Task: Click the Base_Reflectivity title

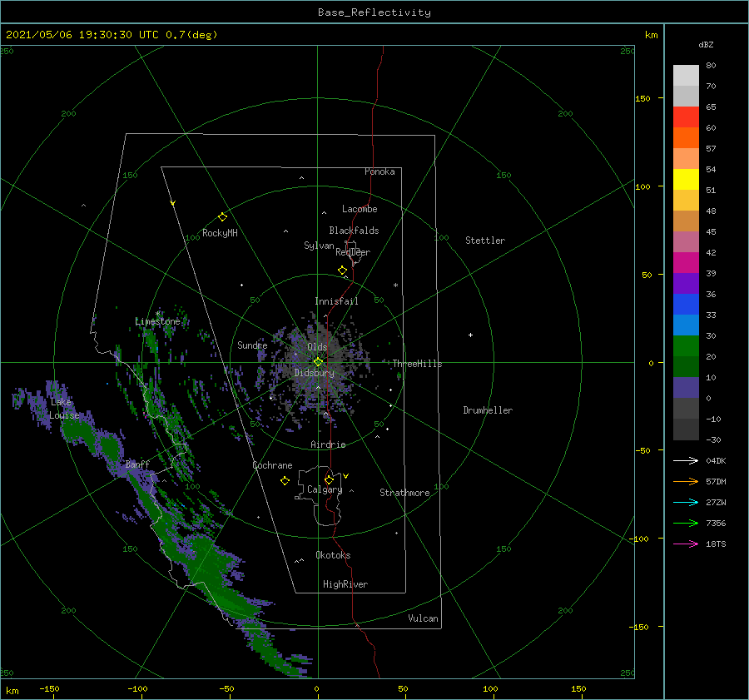Action: coord(374,12)
